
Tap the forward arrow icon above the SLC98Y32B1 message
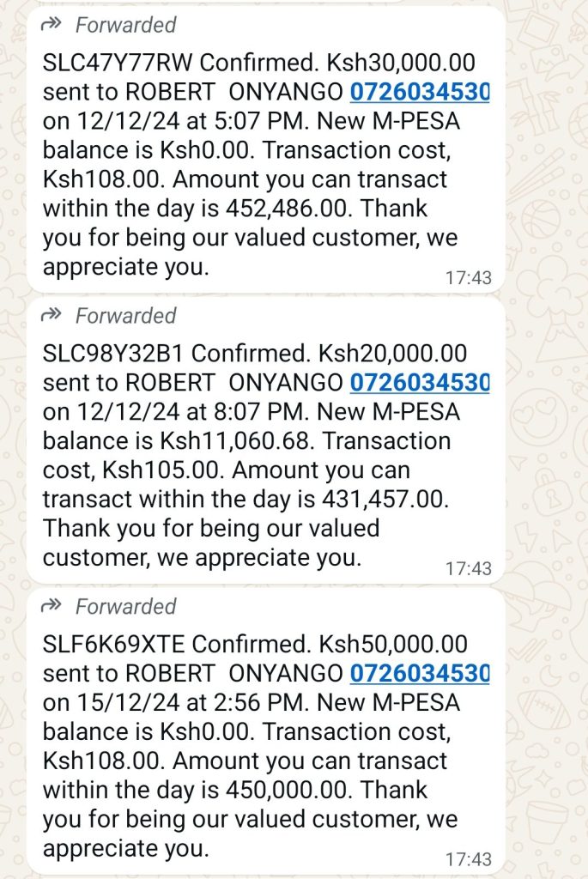pos(52,316)
